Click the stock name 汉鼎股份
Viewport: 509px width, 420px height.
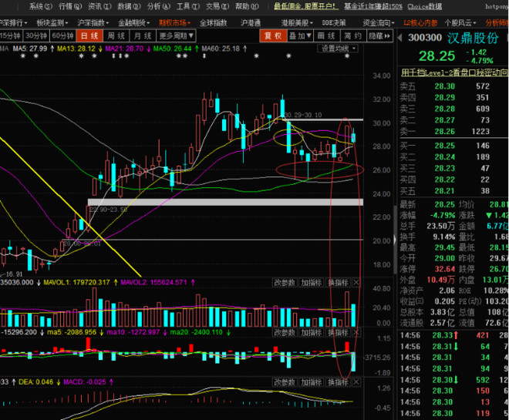pos(473,38)
